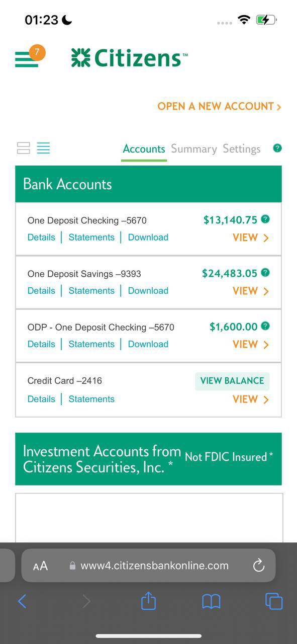The width and height of the screenshot is (297, 644).
Task: Tap the AA reader options button
Action: coord(40,566)
